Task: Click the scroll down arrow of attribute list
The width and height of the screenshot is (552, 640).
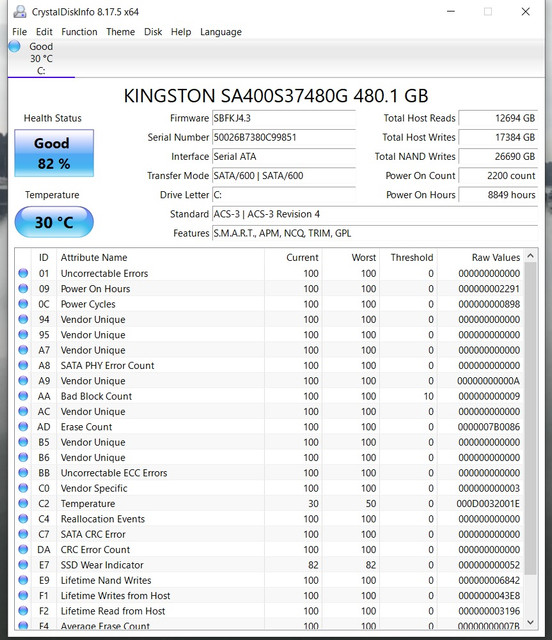Action: (530, 622)
